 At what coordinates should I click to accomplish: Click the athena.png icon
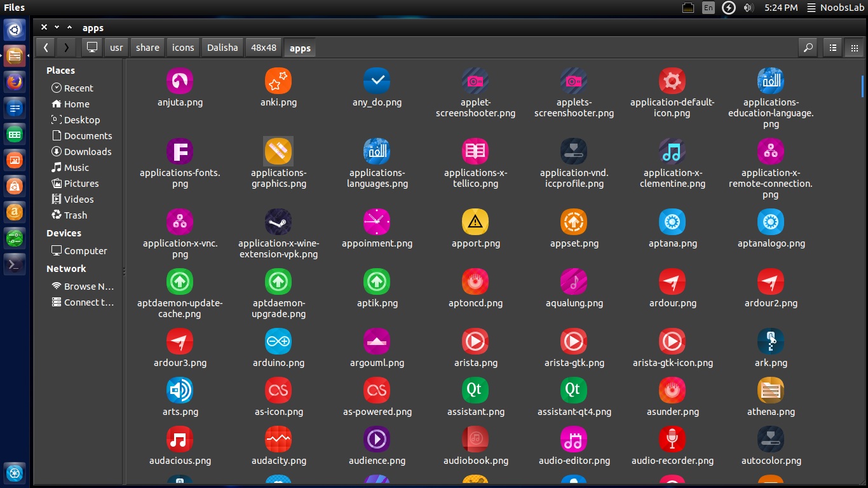(771, 390)
